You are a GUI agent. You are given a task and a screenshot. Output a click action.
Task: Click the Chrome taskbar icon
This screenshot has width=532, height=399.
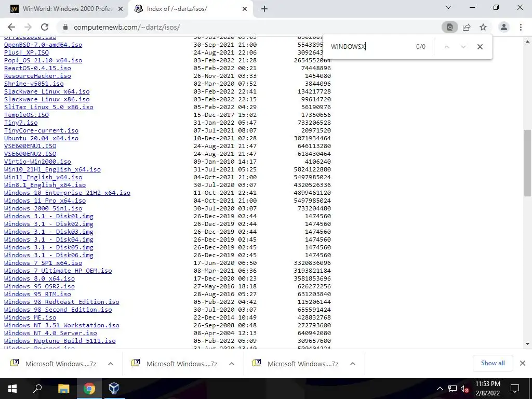pos(89,389)
